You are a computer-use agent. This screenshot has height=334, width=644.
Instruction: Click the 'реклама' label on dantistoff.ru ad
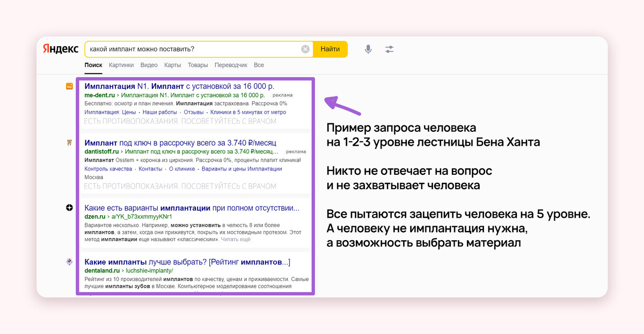pos(296,152)
